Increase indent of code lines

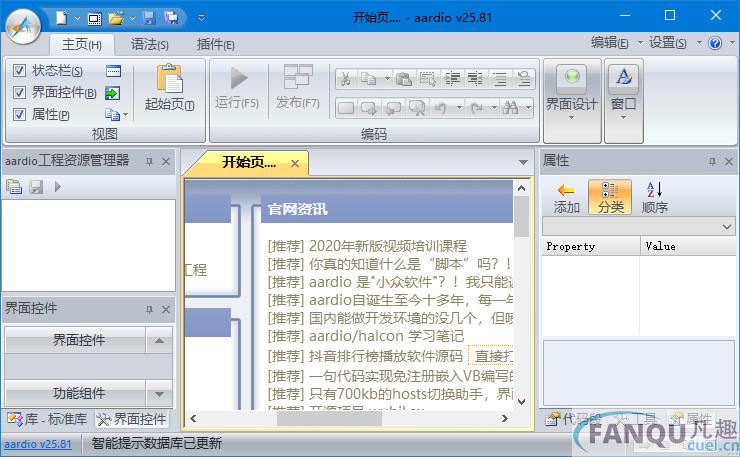[452, 79]
